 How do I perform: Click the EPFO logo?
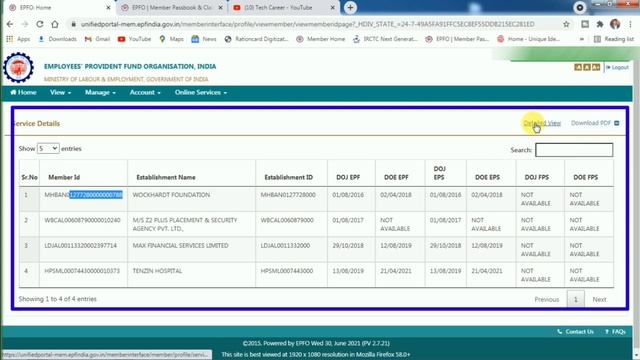click(18, 68)
